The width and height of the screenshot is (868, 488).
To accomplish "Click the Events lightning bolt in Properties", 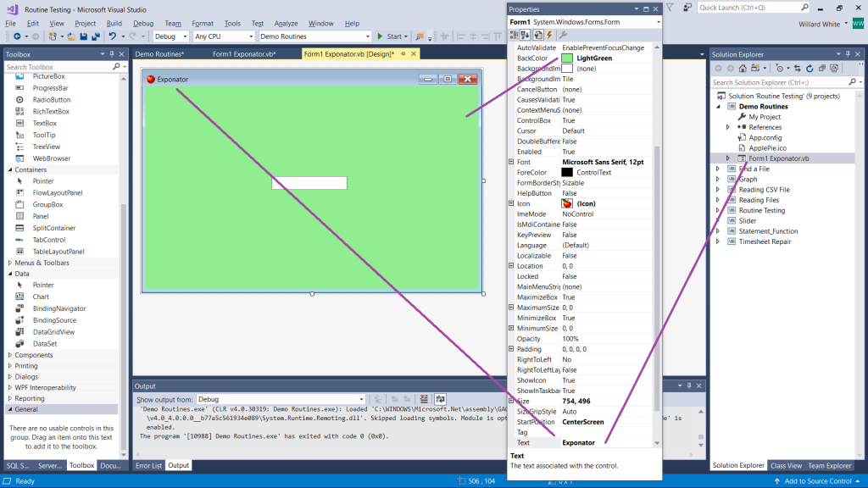I will coord(549,35).
